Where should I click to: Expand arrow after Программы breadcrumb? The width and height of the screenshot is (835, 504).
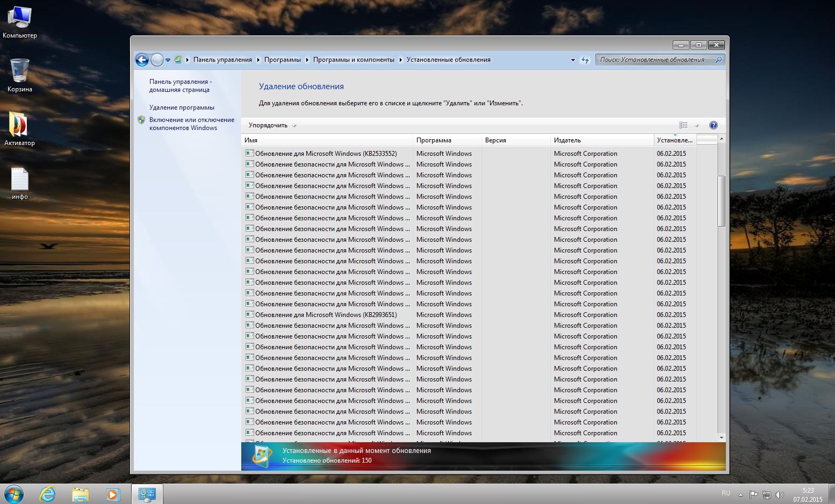click(x=307, y=60)
